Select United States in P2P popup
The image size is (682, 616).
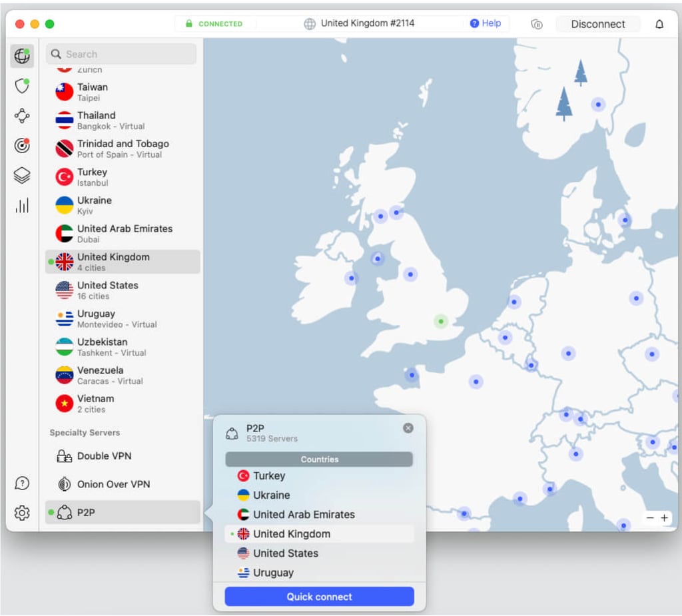point(319,553)
